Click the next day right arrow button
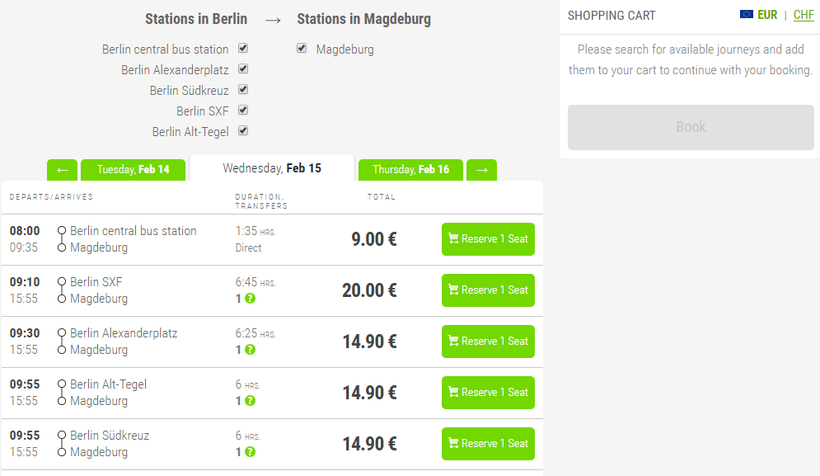This screenshot has height=476, width=820. click(x=481, y=170)
